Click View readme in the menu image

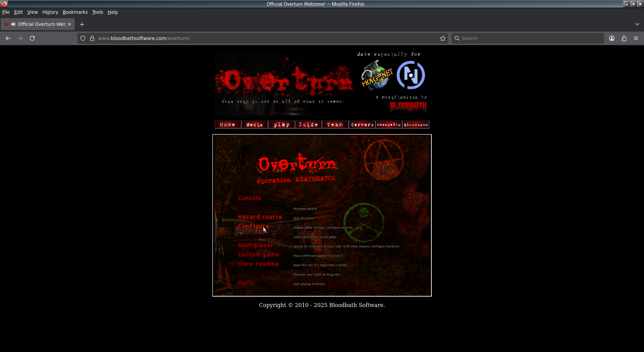(x=258, y=264)
